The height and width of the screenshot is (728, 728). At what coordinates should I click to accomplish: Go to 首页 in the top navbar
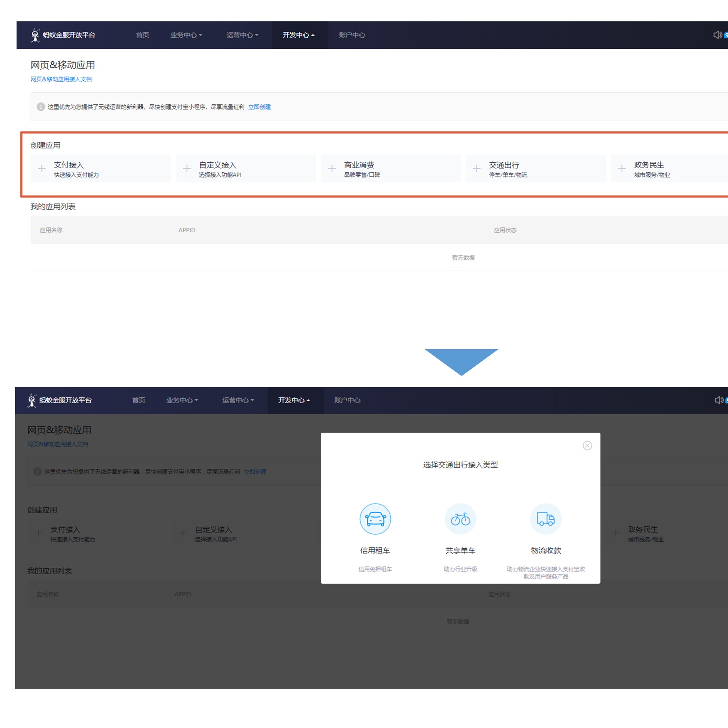coord(142,35)
